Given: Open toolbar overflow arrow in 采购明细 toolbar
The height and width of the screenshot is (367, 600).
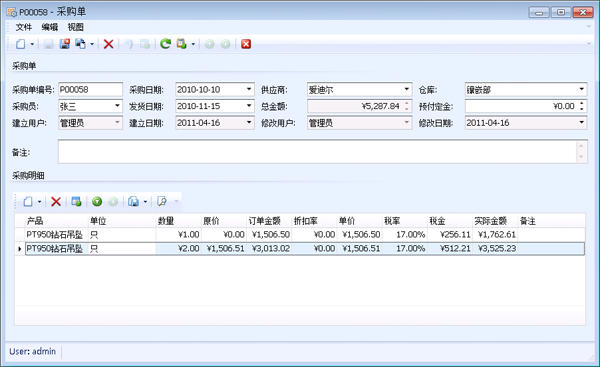Looking at the screenshot, I should click(176, 201).
